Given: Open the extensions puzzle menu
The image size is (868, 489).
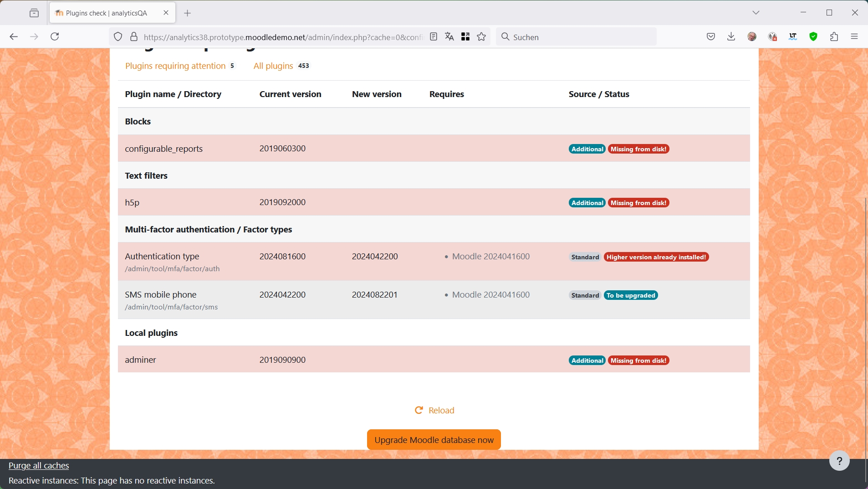Looking at the screenshot, I should [834, 37].
